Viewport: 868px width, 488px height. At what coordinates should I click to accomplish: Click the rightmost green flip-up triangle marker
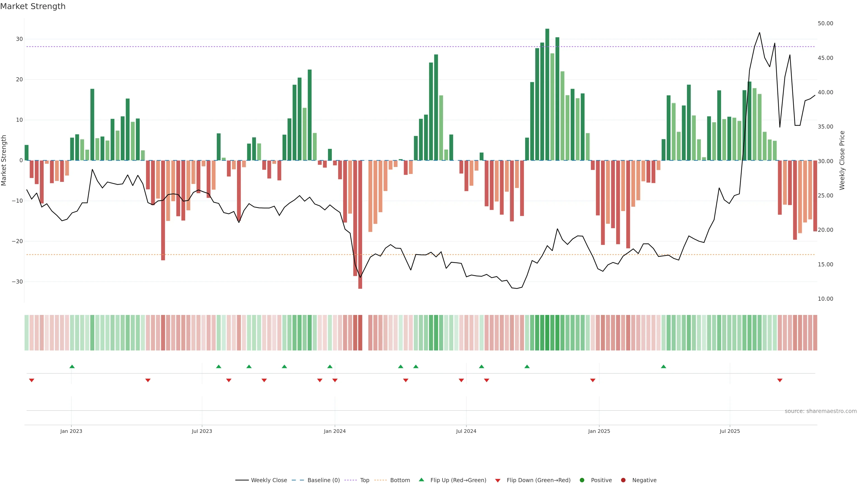point(663,366)
